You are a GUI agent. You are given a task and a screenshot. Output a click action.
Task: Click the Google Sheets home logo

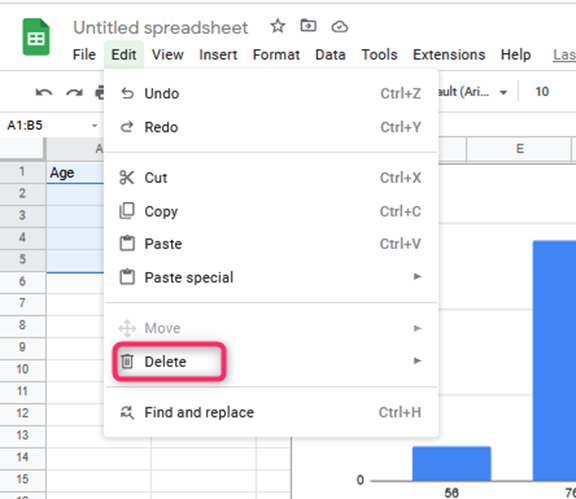click(x=36, y=37)
